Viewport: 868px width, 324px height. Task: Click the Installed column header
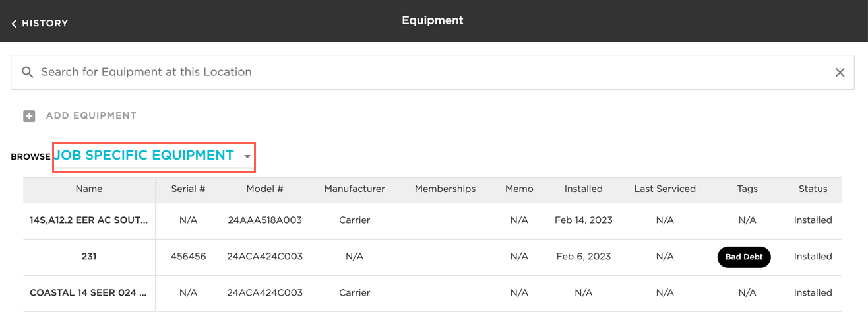coord(583,189)
